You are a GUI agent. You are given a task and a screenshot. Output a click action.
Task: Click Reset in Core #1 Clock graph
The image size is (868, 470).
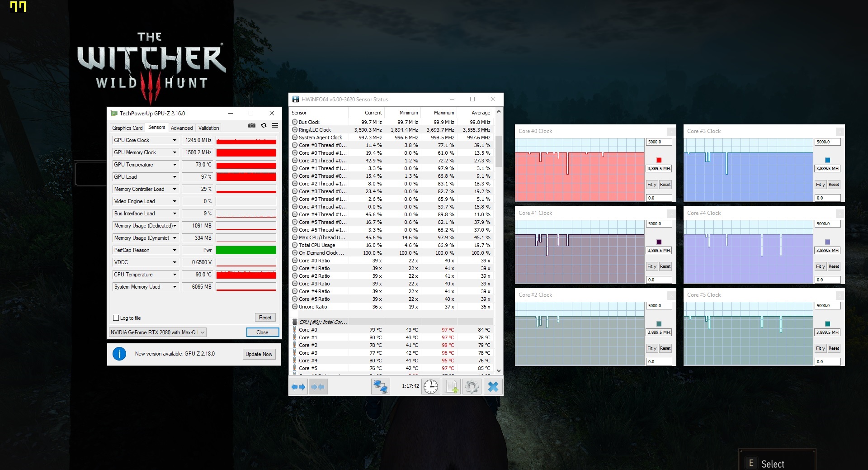point(665,266)
